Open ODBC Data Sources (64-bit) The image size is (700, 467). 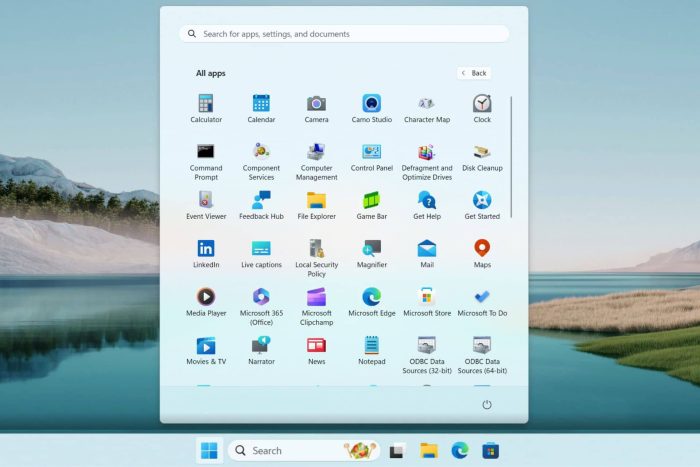(482, 355)
